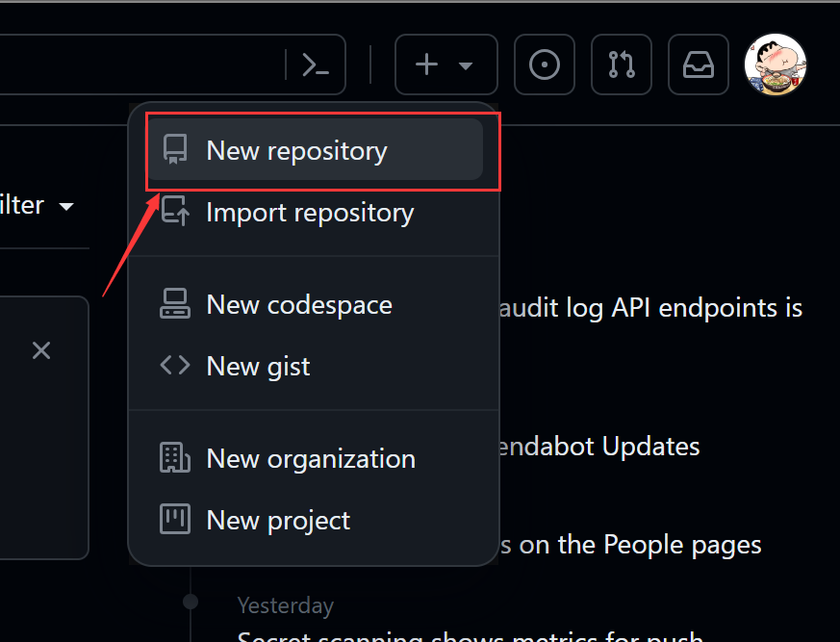Open the People pages changelog entry
This screenshot has width=840, height=642.
631,545
